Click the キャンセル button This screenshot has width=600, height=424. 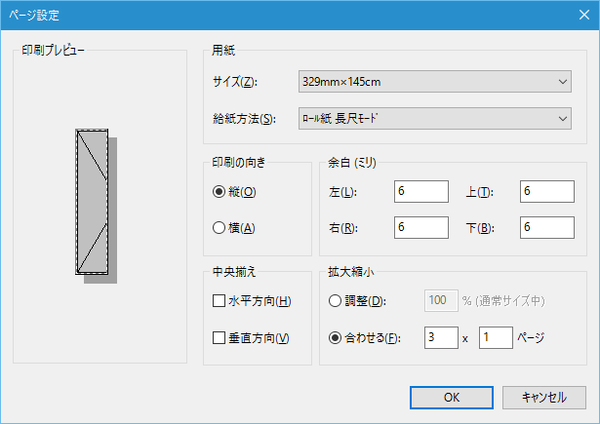[544, 398]
